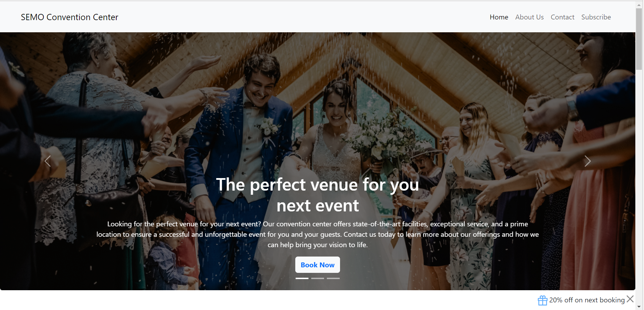
Task: Click the Book Now button
Action: tap(317, 265)
